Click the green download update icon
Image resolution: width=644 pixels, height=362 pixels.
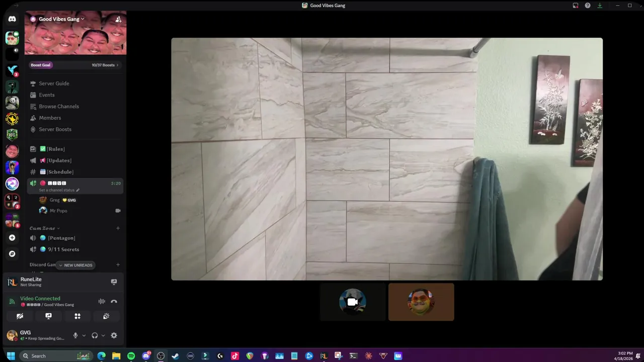point(600,6)
